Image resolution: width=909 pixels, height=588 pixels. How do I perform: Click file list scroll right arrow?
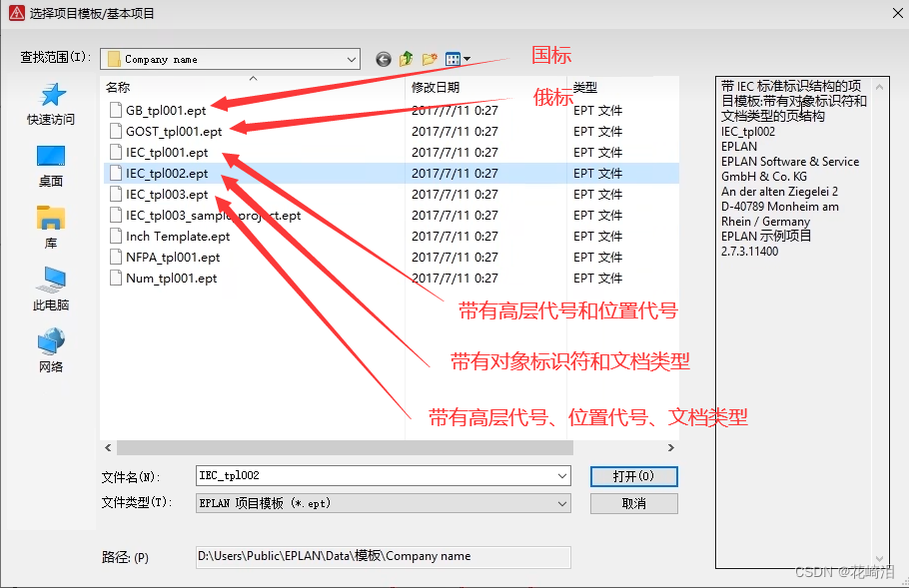tap(670, 448)
